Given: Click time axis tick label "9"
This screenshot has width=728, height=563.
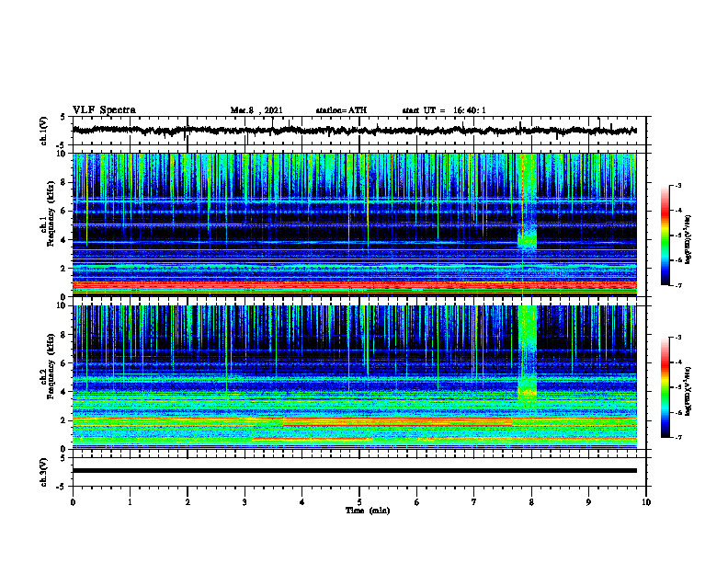Looking at the screenshot, I should pos(588,502).
